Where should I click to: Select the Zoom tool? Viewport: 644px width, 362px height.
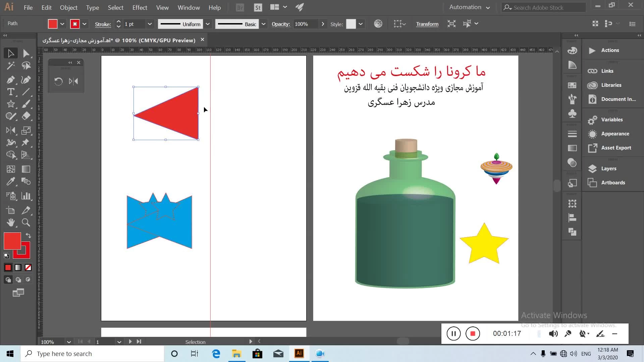click(x=26, y=222)
